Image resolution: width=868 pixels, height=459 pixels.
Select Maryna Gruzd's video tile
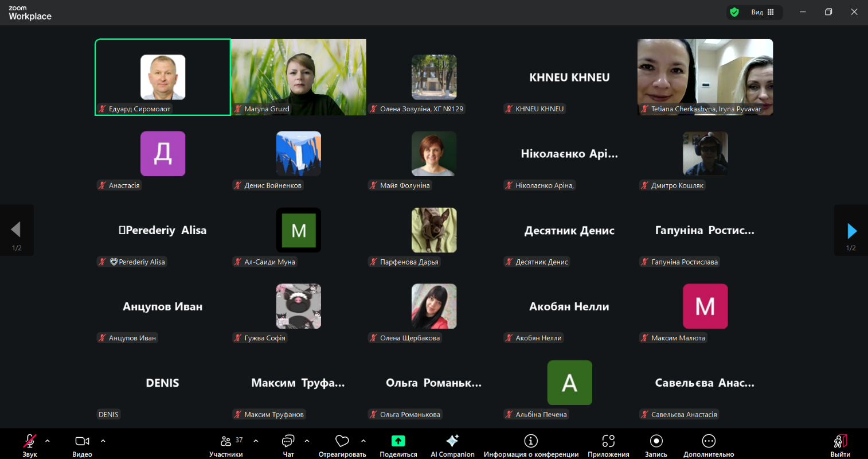click(299, 77)
